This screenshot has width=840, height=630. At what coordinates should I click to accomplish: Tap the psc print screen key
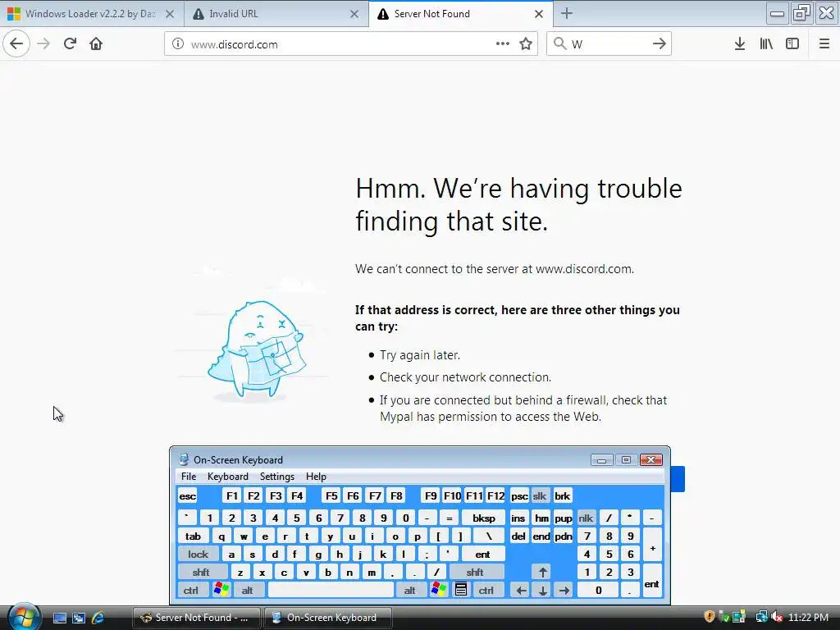tap(519, 496)
